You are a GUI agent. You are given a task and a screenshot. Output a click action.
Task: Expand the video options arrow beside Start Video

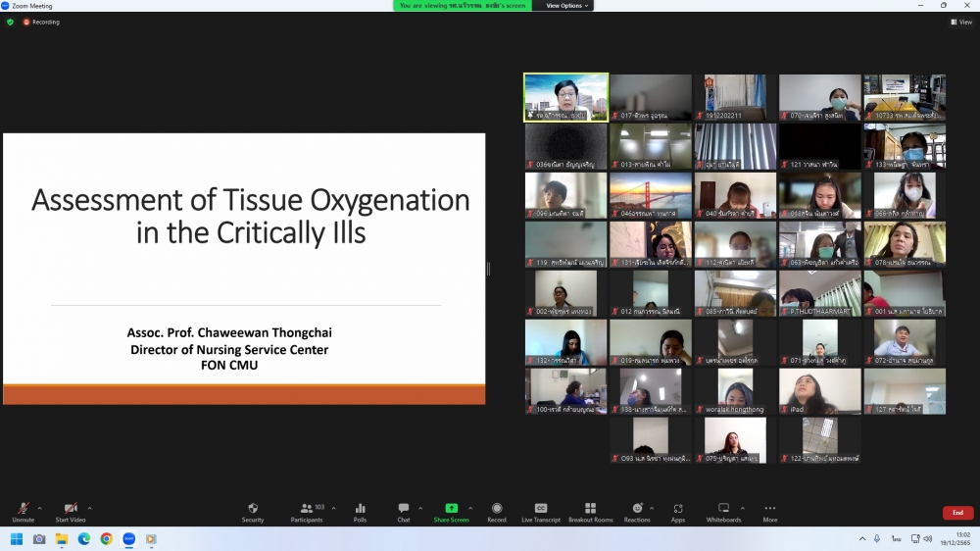tap(89, 508)
